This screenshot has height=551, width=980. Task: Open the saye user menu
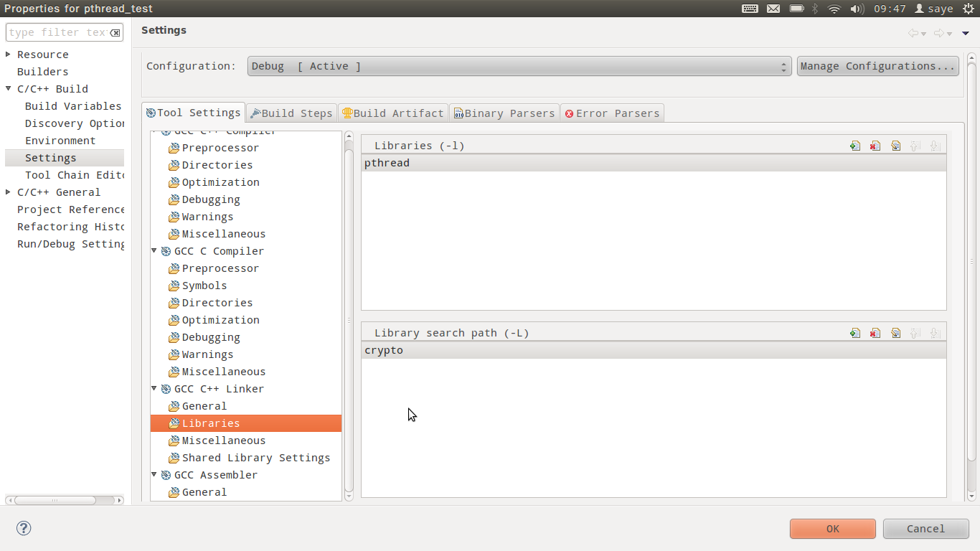click(x=934, y=9)
